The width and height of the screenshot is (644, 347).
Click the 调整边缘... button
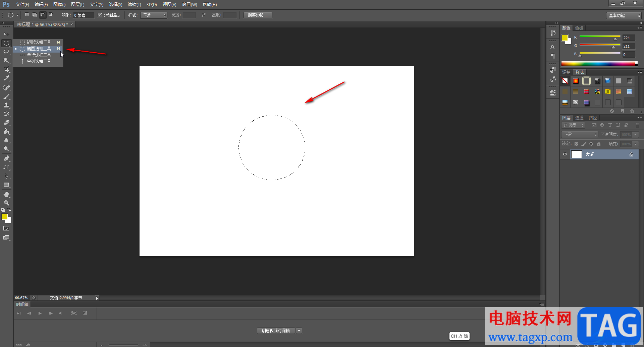258,15
